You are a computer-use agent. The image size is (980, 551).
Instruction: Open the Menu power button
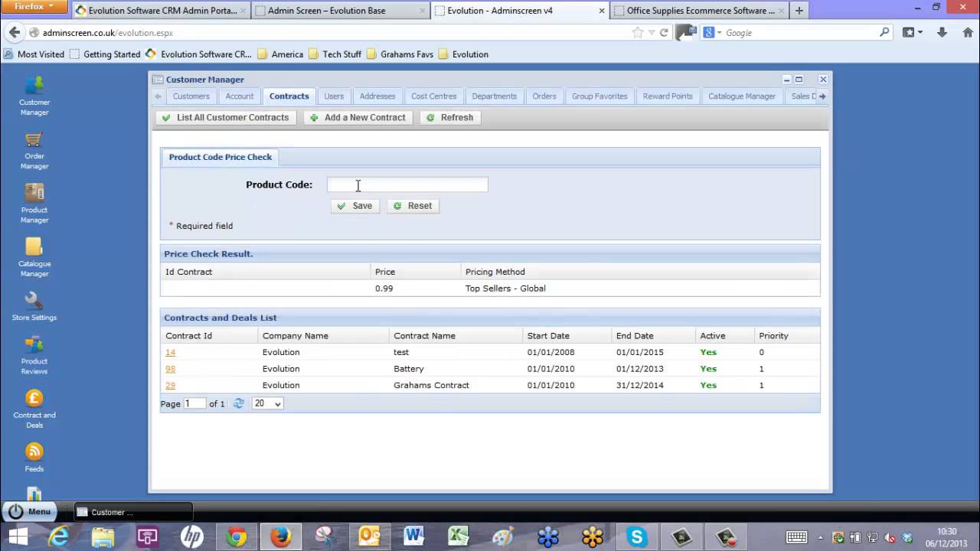point(28,512)
